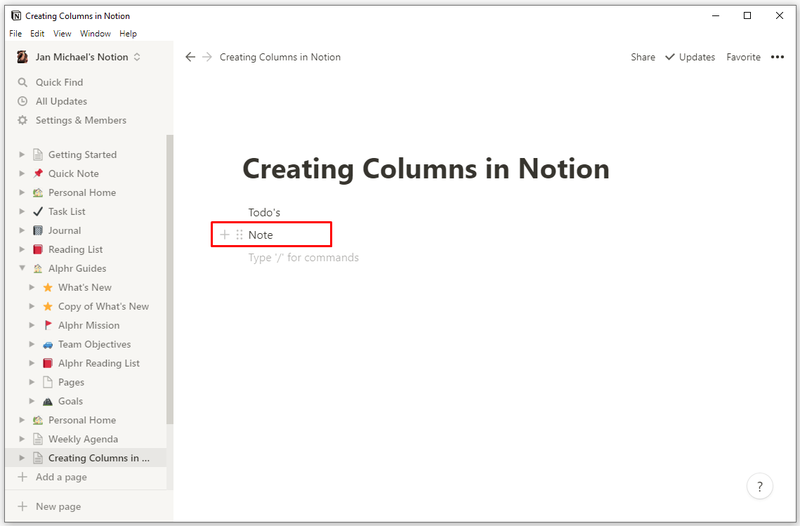Expand the Weekly Agenda page toggle
Viewport: 800px width, 526px height.
(x=22, y=439)
